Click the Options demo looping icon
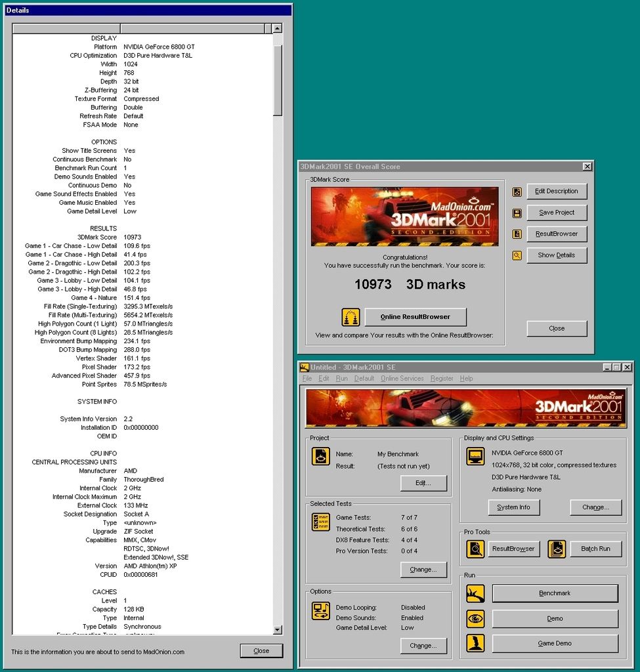 coord(320,611)
